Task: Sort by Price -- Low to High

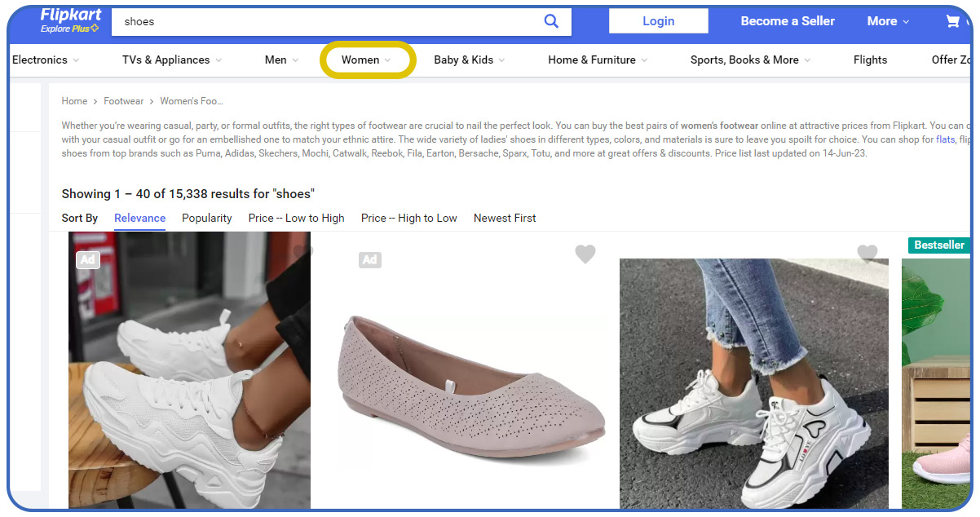Action: pos(297,218)
